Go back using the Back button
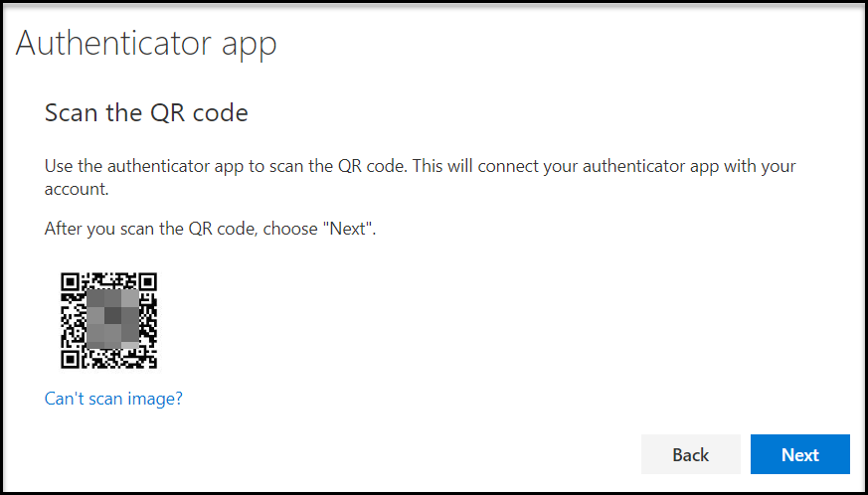This screenshot has height=495, width=868. 690,454
